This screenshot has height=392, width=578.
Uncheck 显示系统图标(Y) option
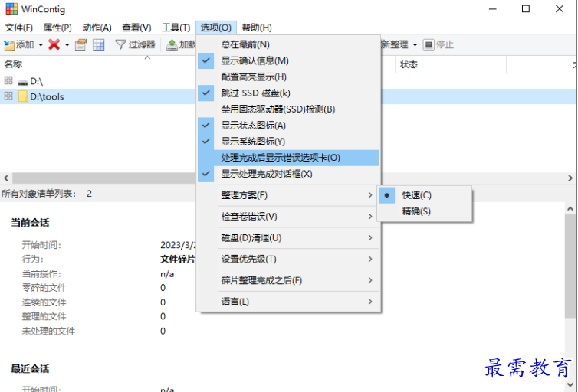tap(288, 142)
